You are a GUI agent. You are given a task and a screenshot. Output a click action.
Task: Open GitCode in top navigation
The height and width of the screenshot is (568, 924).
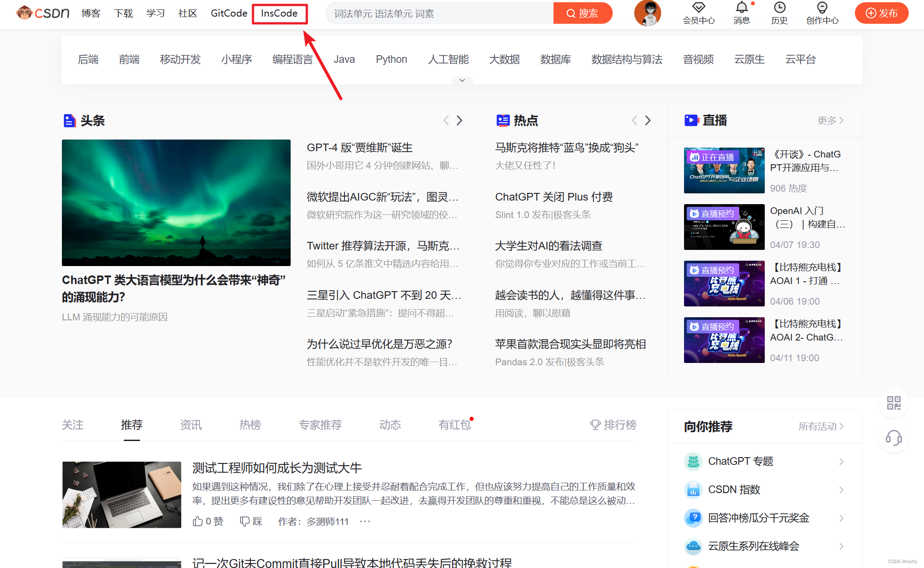(x=229, y=13)
